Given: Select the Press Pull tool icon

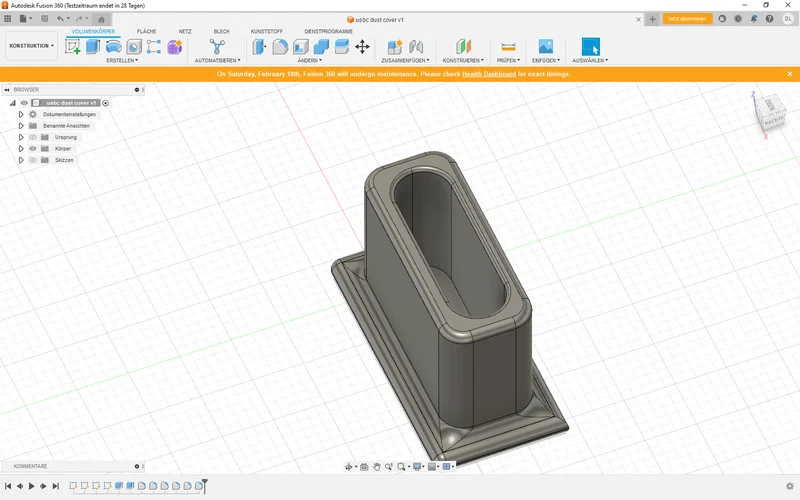Looking at the screenshot, I should [259, 47].
